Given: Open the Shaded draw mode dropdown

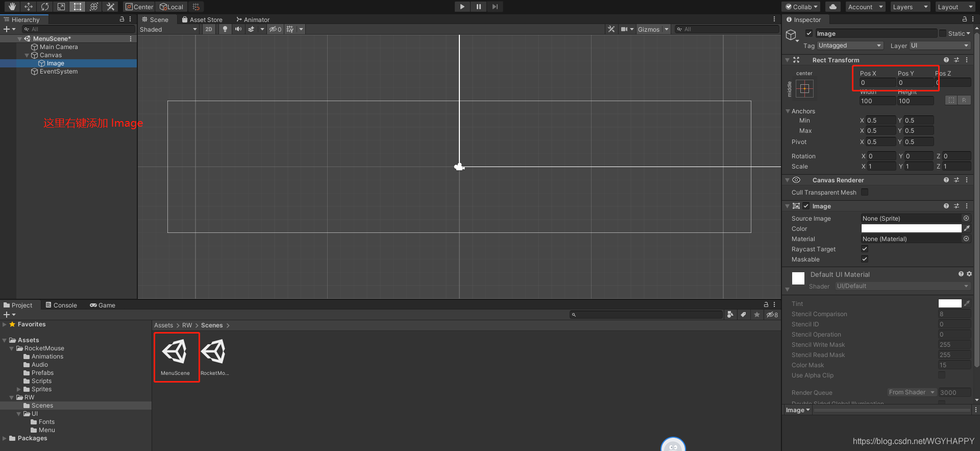Looking at the screenshot, I should 168,29.
